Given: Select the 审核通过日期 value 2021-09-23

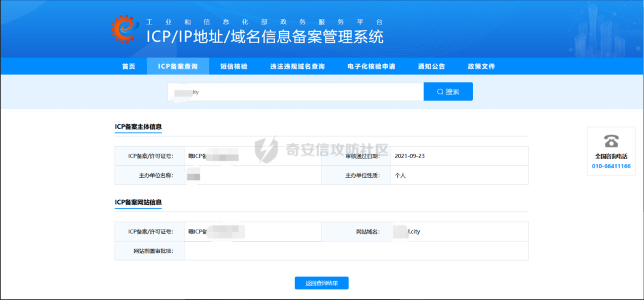Looking at the screenshot, I should [x=410, y=156].
